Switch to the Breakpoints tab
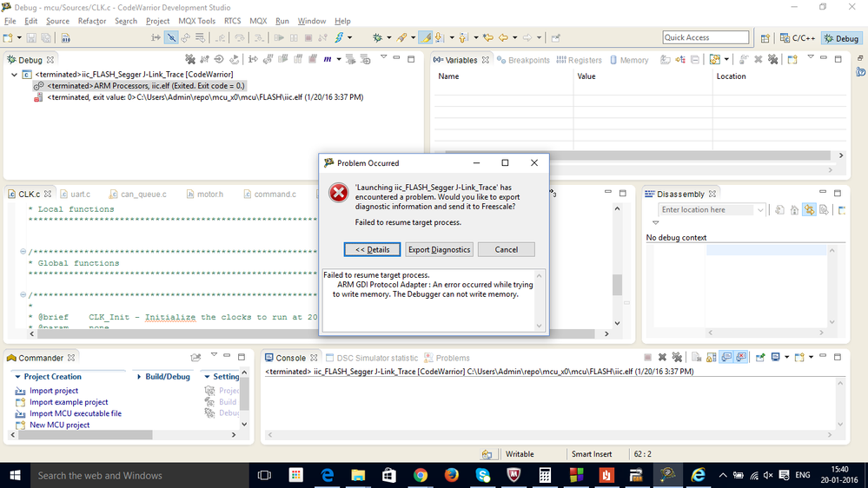868x488 pixels. click(x=523, y=60)
